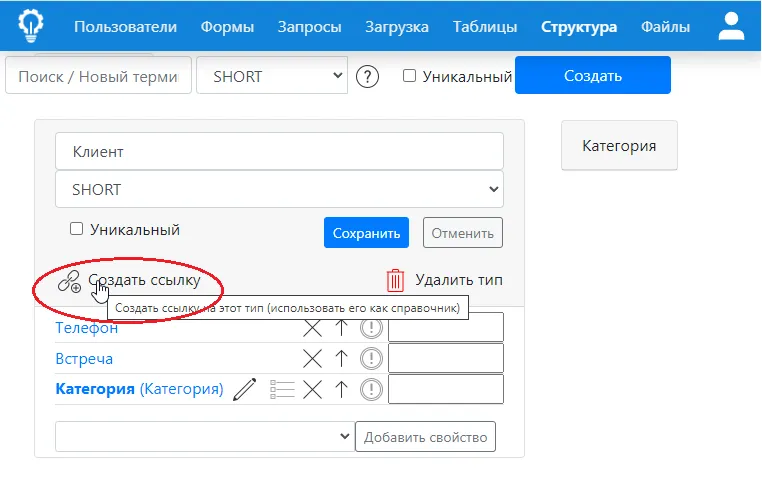Select Структура menu item
The width and height of the screenshot is (762, 480).
click(x=579, y=27)
